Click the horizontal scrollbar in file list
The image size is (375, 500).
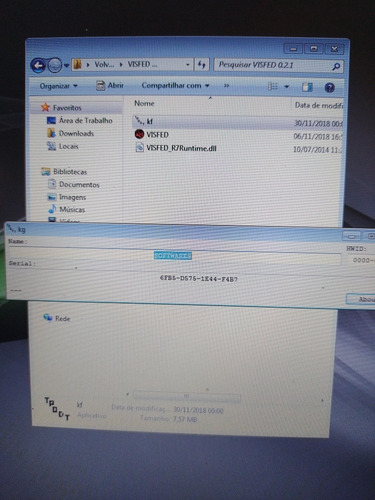(187, 396)
